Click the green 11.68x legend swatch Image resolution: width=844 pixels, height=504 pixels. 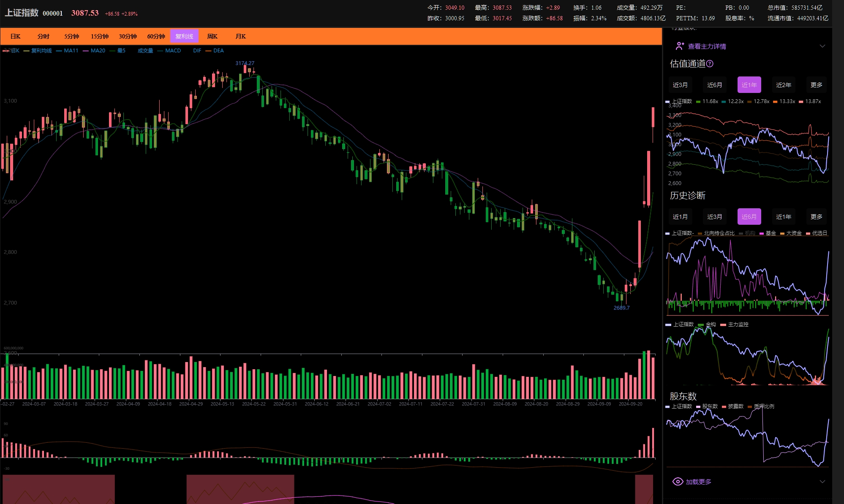(x=698, y=102)
